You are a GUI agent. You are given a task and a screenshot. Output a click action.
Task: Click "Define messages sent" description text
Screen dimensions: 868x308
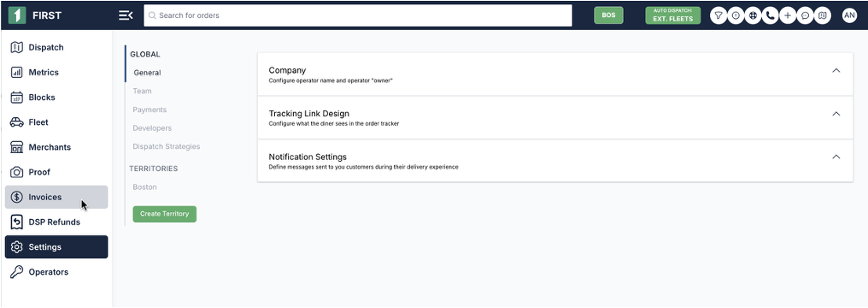tap(364, 167)
